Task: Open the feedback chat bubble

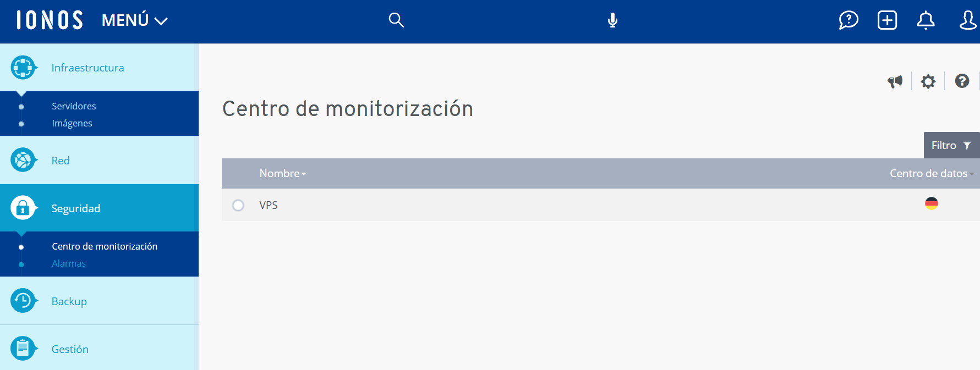Action: coord(848,20)
